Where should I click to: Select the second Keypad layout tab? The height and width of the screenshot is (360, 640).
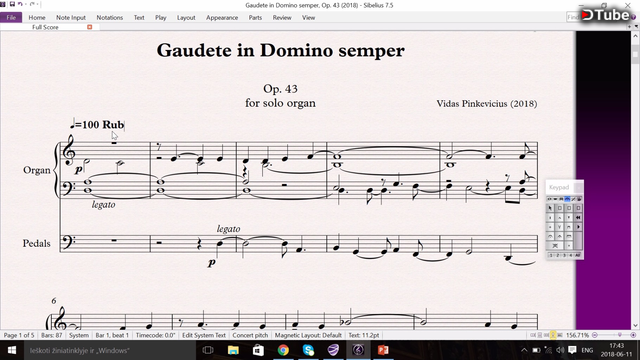555,199
